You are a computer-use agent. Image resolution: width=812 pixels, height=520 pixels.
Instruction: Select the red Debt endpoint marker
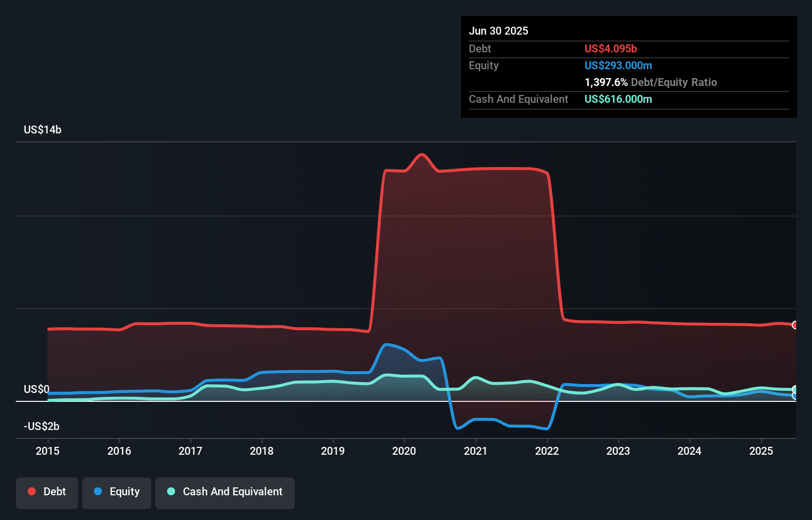795,325
